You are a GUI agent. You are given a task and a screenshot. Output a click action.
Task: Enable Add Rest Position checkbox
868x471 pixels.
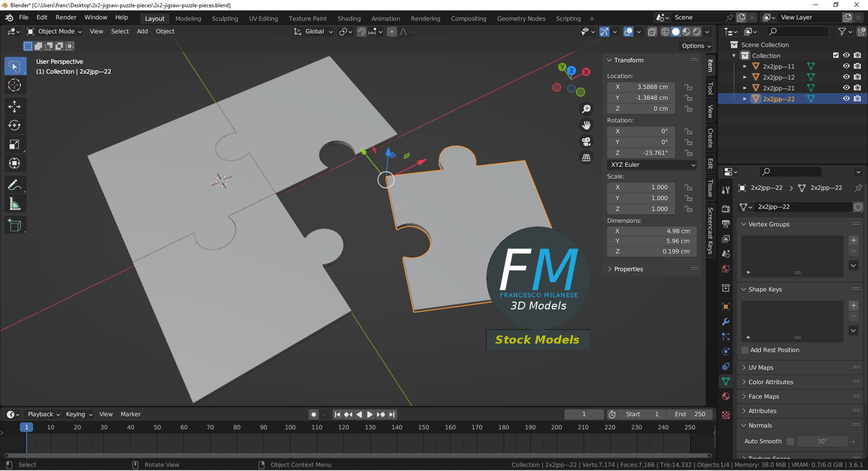[745, 350]
